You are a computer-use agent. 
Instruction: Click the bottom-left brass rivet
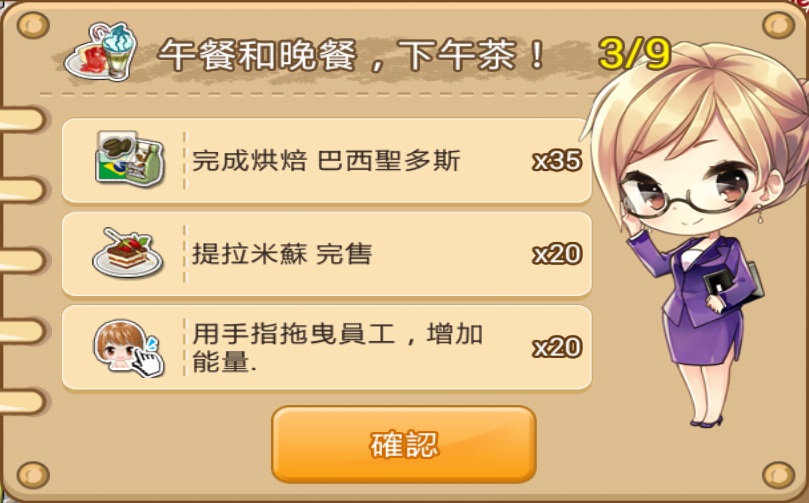33,475
